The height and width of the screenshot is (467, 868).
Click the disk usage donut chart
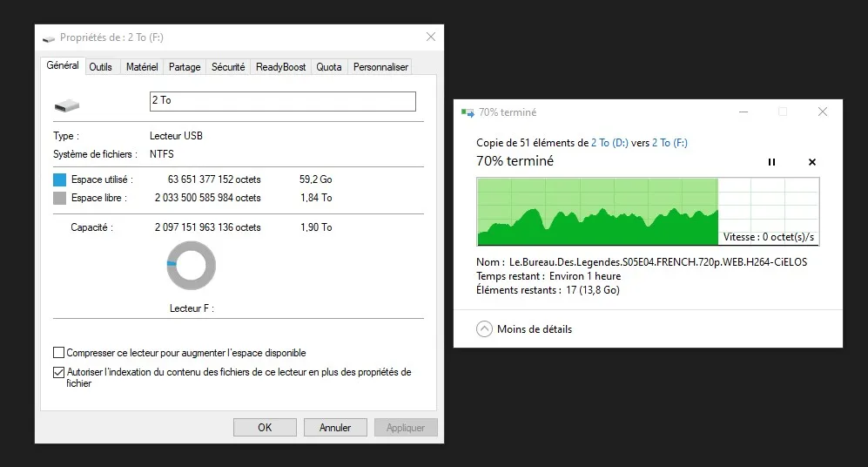pyautogui.click(x=191, y=266)
